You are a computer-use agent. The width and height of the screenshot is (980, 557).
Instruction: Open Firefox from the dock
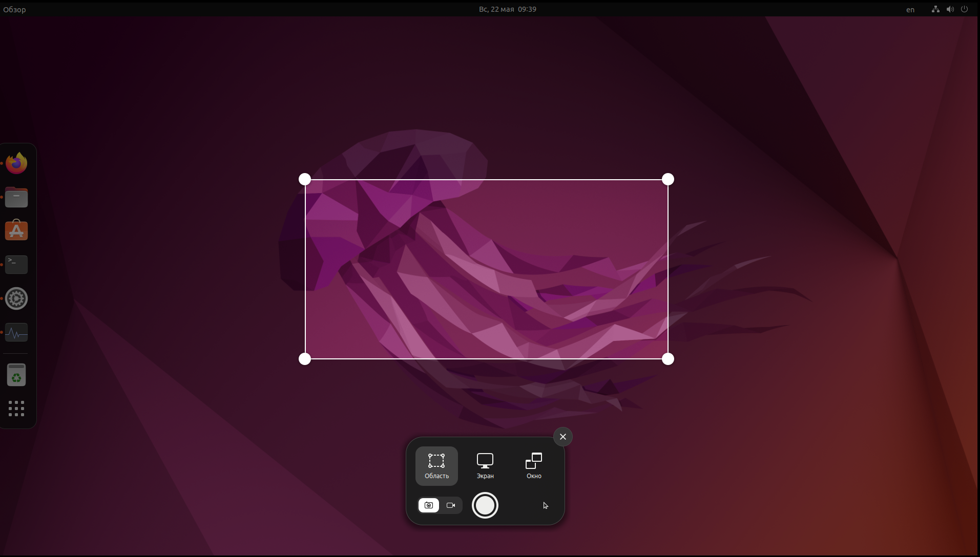(x=16, y=163)
